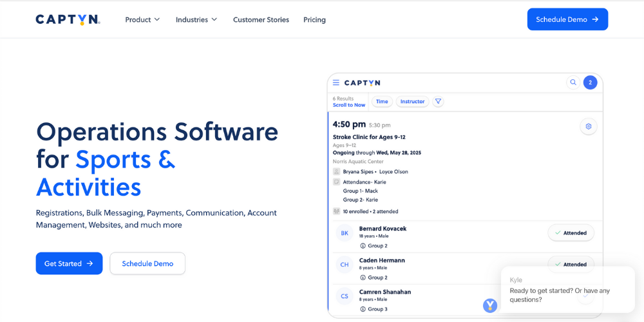Click the Caden Hermann name
Image resolution: width=644 pixels, height=322 pixels.
point(382,260)
